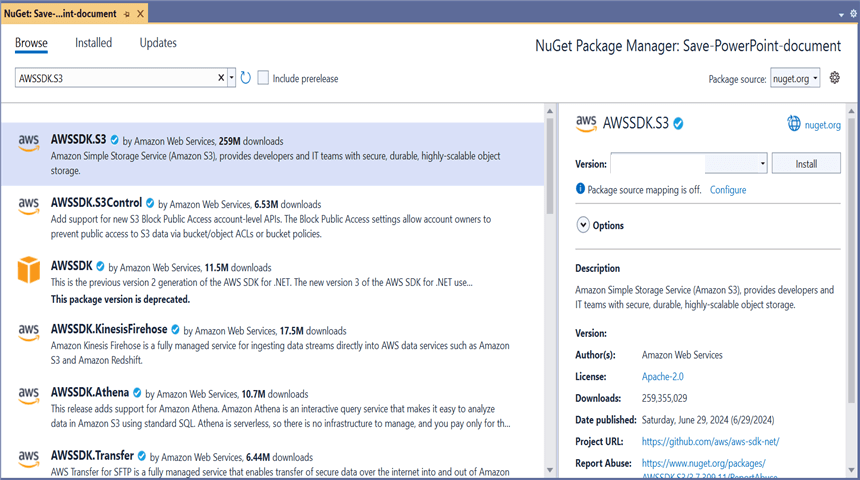
Task: Click details pane scrollbar down arrow
Action: 851,470
